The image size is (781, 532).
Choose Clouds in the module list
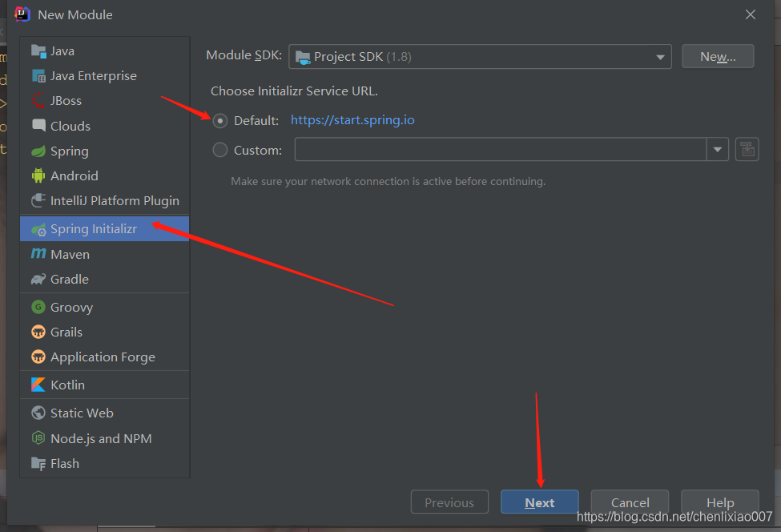pyautogui.click(x=70, y=126)
